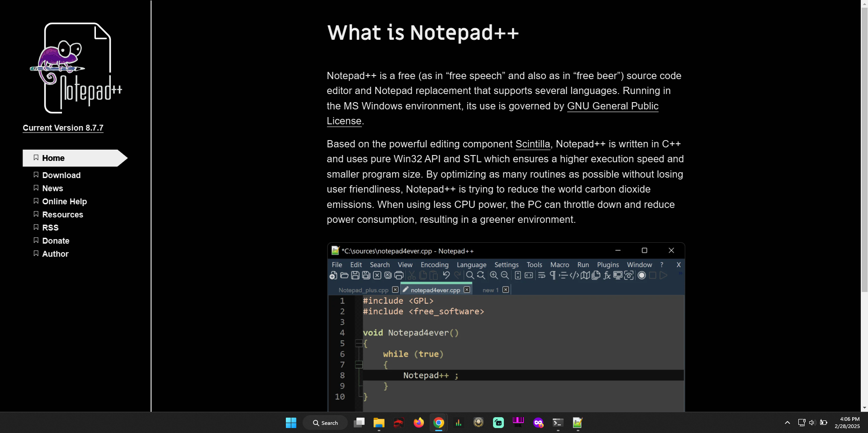Select the Online Help sidebar item
The height and width of the screenshot is (433, 868).
tap(64, 202)
